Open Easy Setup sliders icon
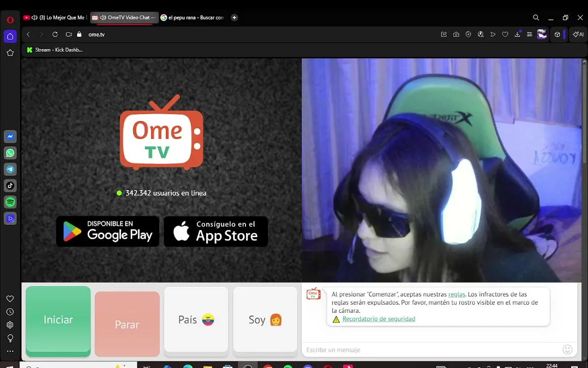 click(529, 34)
